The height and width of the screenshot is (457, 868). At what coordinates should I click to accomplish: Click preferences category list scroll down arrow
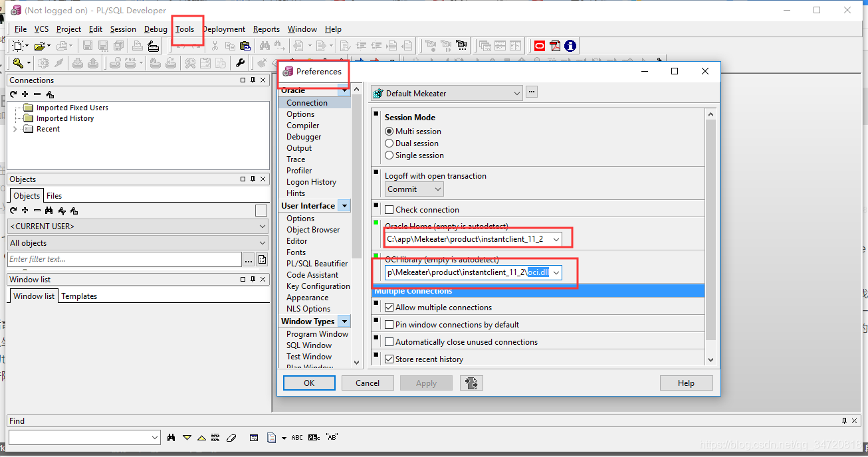356,363
